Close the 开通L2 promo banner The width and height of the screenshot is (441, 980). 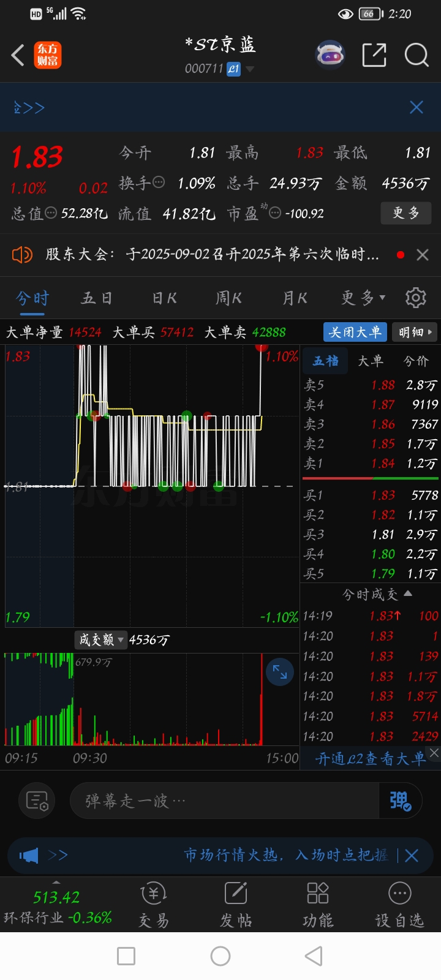click(x=434, y=753)
